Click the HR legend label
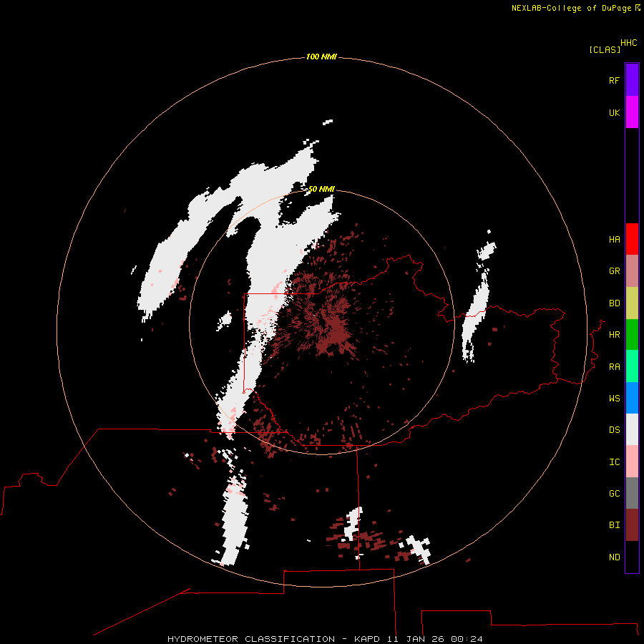The height and width of the screenshot is (644, 644). pos(614,335)
